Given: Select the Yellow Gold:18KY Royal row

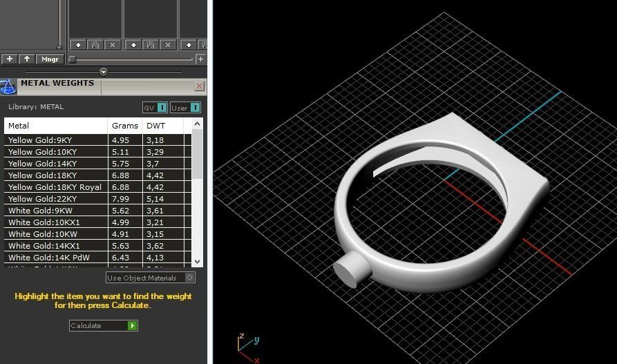Looking at the screenshot, I should click(97, 187).
